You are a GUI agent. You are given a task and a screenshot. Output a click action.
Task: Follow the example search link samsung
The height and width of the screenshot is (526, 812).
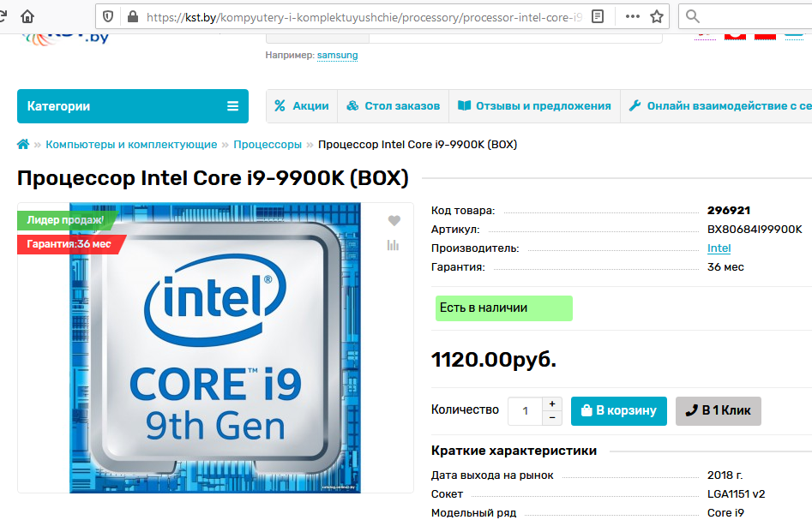[x=337, y=56]
